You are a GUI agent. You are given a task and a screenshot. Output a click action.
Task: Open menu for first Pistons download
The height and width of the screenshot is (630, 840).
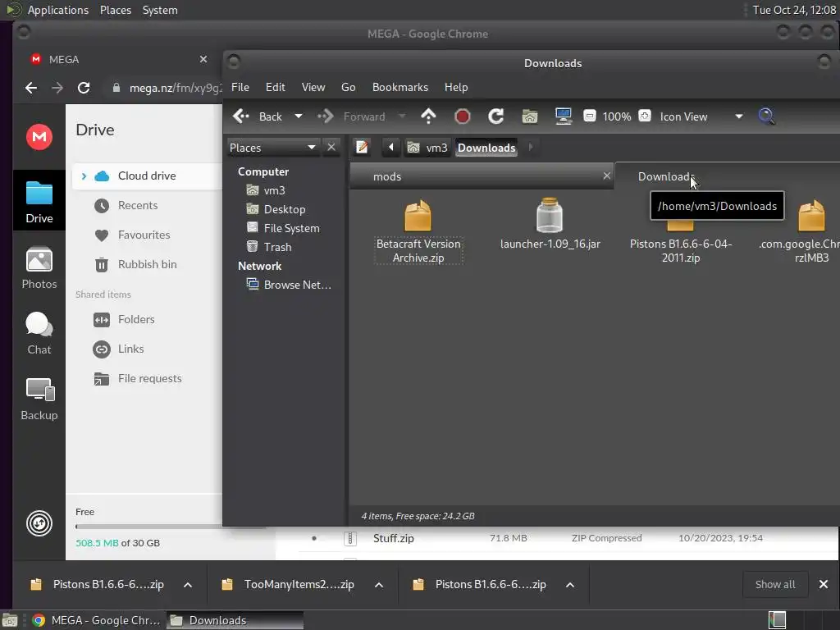188,584
